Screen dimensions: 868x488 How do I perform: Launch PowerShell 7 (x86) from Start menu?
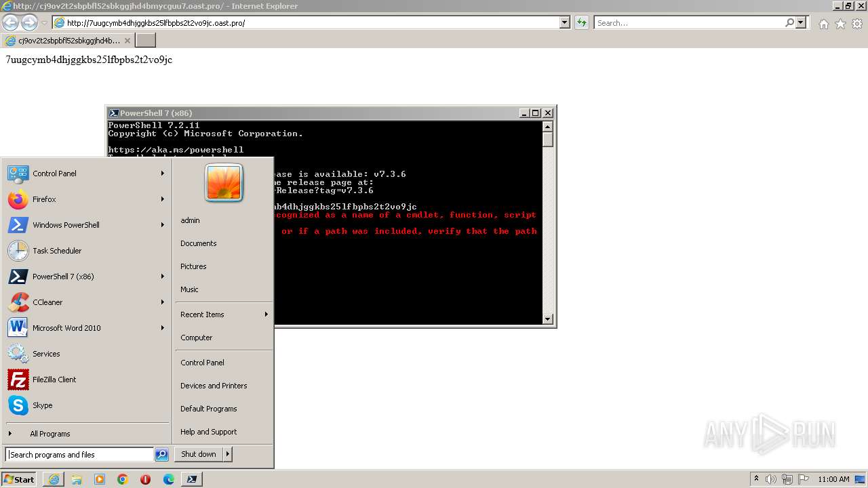[86, 277]
